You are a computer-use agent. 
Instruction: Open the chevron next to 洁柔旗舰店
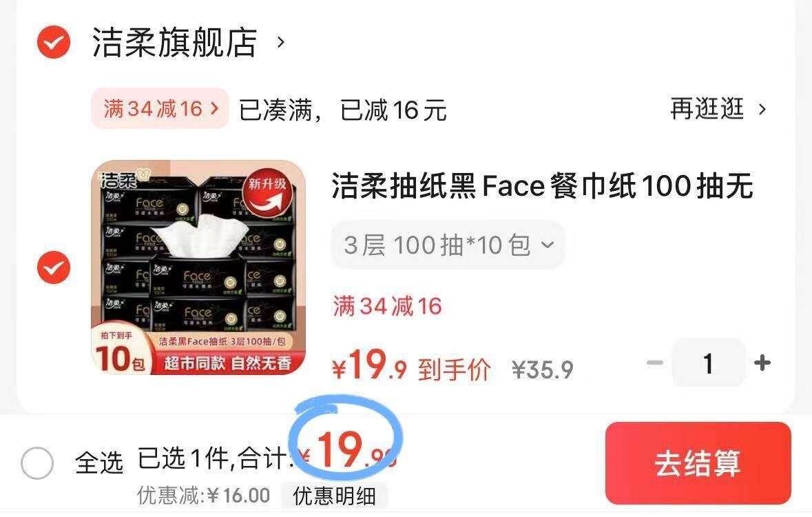[x=281, y=41]
